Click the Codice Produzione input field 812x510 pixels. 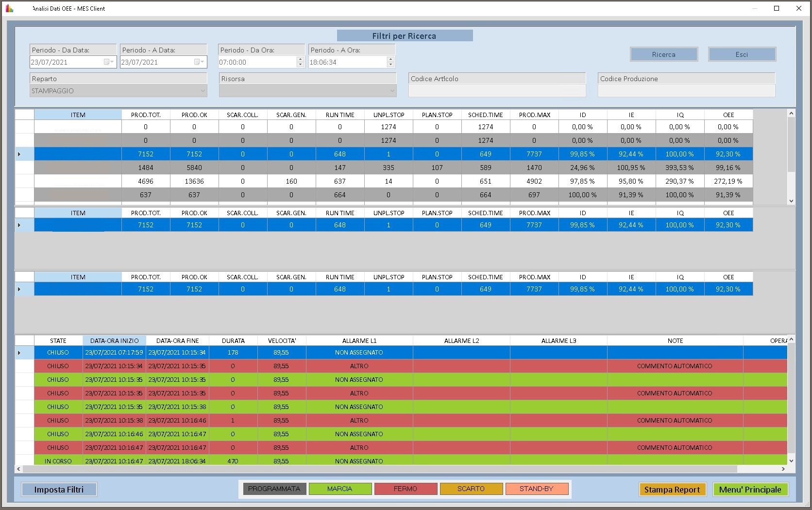(x=686, y=91)
